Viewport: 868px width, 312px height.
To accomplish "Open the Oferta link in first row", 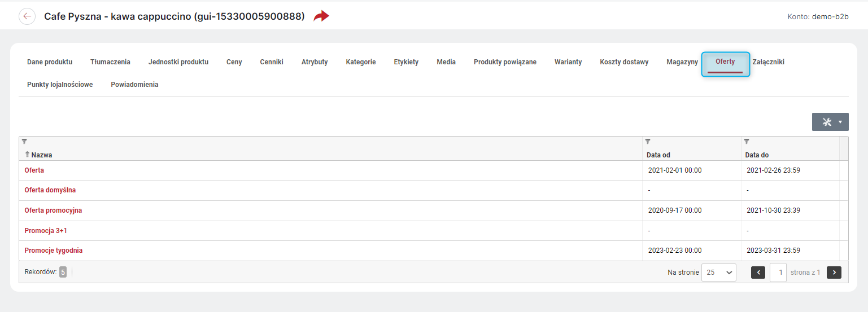I will pos(34,170).
